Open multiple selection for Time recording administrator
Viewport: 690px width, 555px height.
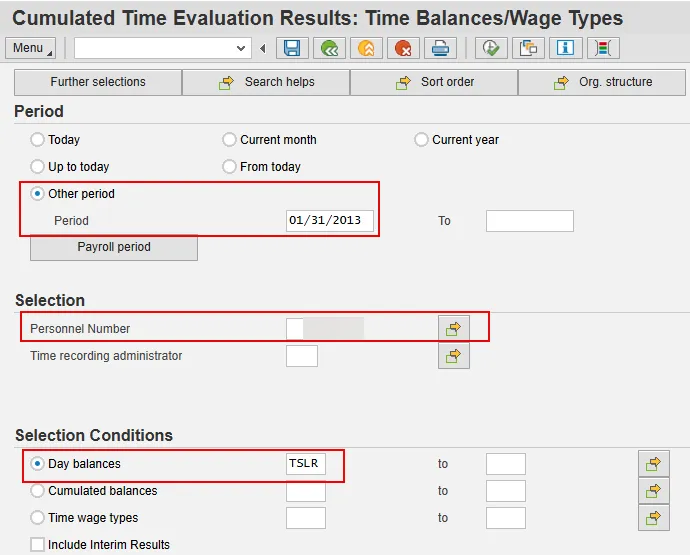(x=454, y=356)
